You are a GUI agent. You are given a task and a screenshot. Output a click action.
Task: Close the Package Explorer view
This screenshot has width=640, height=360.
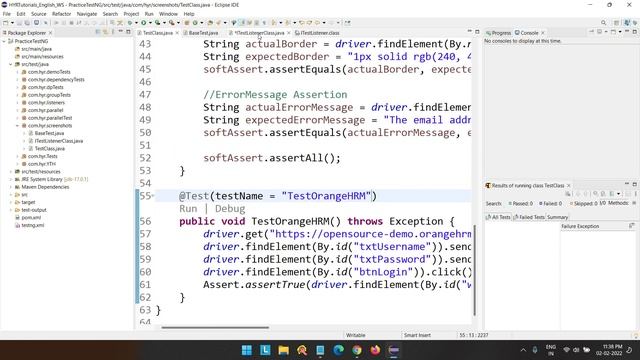point(50,33)
